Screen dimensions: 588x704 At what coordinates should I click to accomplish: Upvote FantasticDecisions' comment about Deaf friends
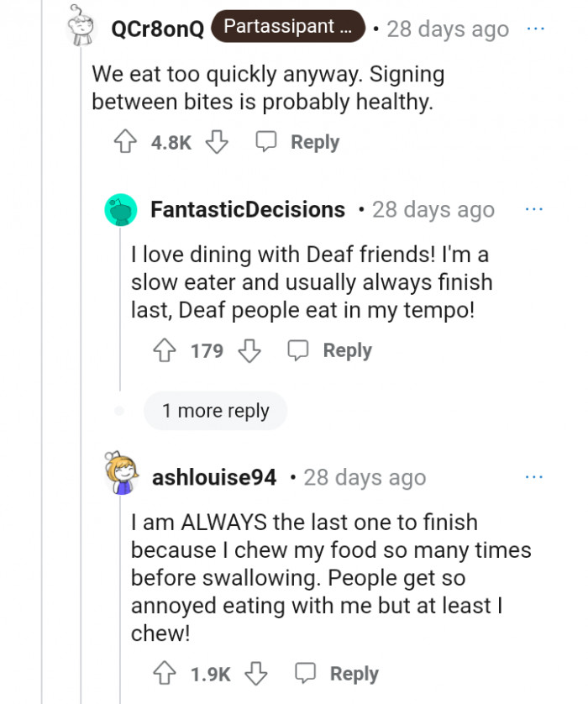(x=165, y=350)
